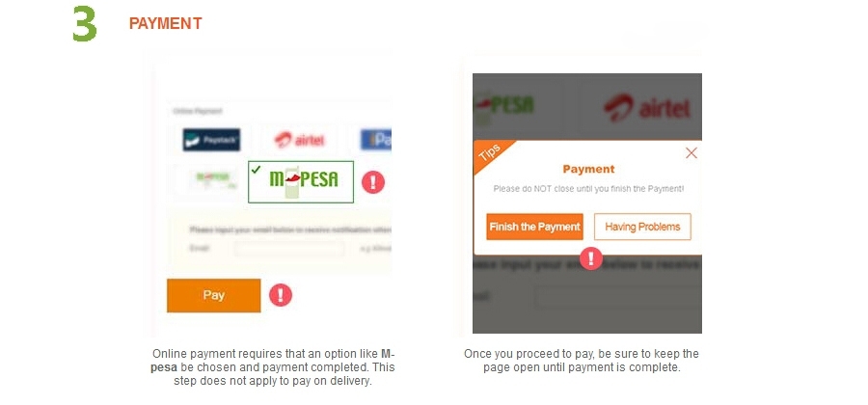The width and height of the screenshot is (868, 405).
Task: Click the orange Pay button
Action: point(214,295)
